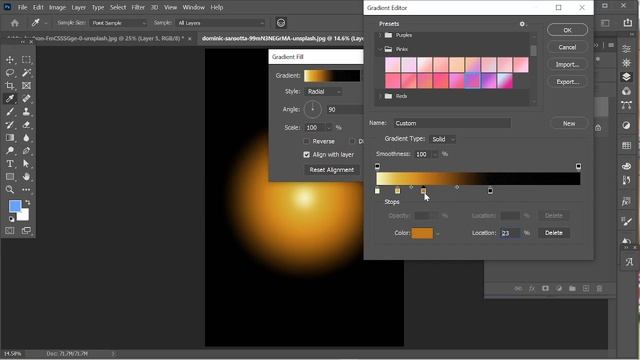Select the Eyedropper tool in toolbox
Viewport: 640px width, 360px height.
coord(10,98)
